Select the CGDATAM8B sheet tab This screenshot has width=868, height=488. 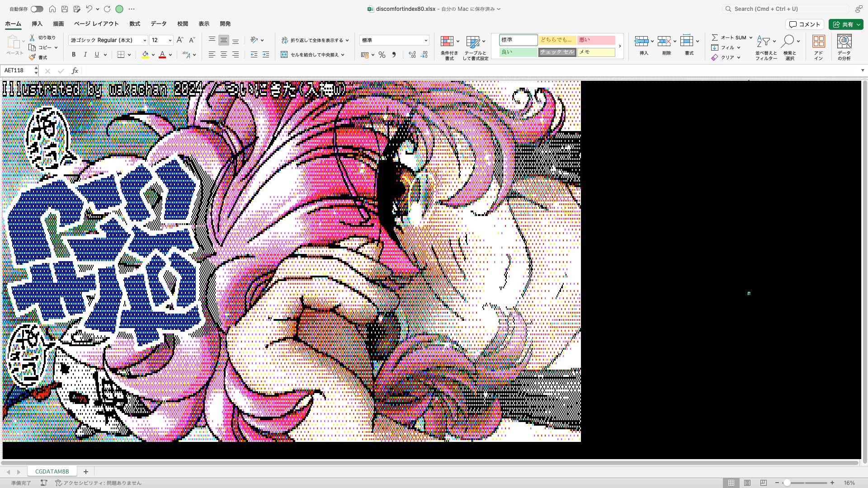click(52, 471)
